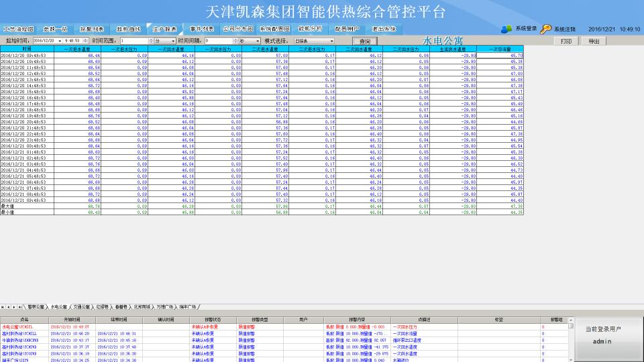
Task: Switch to 趋势曲线 view
Action: coord(128,29)
